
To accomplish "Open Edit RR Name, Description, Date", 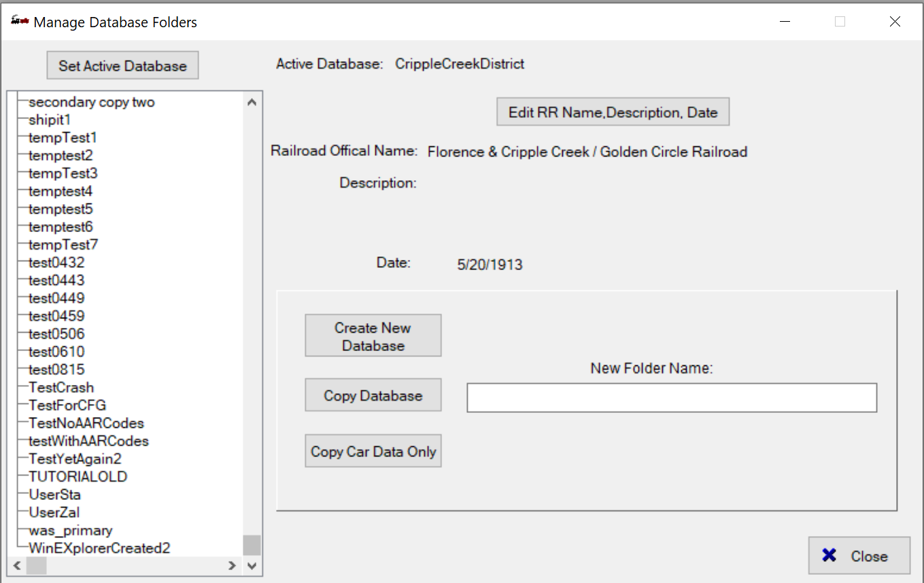I will (x=613, y=112).
